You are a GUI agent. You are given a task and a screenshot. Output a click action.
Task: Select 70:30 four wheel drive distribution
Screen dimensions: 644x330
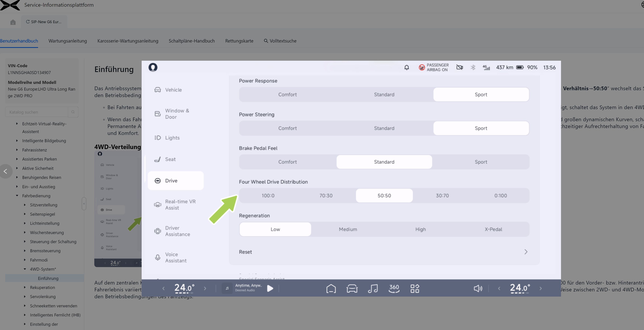click(x=326, y=195)
